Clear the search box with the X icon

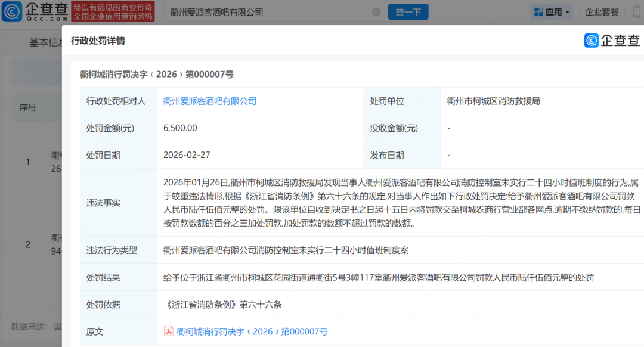pos(376,12)
